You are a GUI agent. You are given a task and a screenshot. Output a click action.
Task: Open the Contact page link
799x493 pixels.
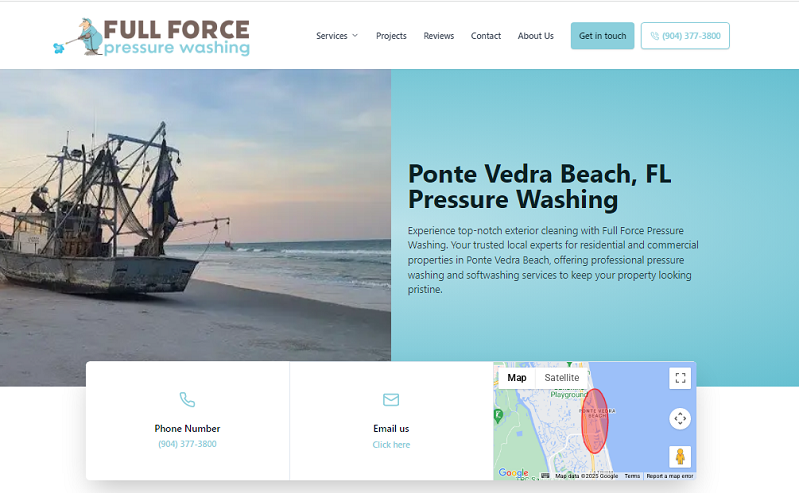tap(486, 36)
